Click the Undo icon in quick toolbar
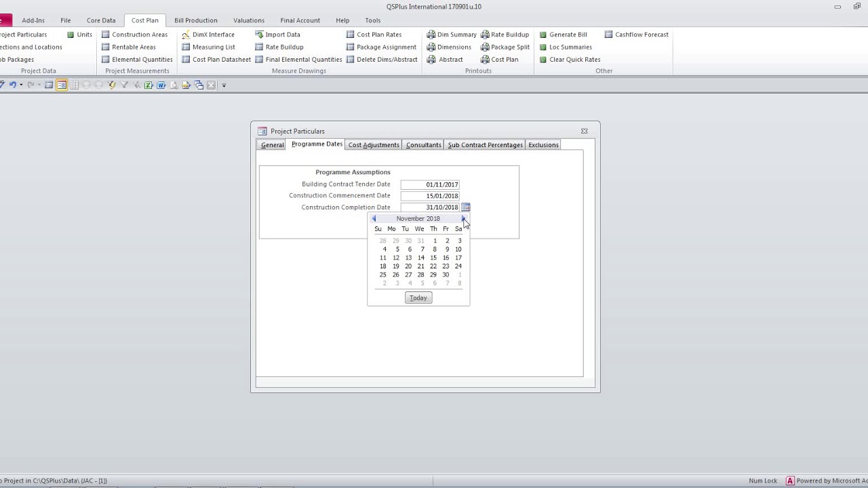The width and height of the screenshot is (868, 488). pos(12,85)
